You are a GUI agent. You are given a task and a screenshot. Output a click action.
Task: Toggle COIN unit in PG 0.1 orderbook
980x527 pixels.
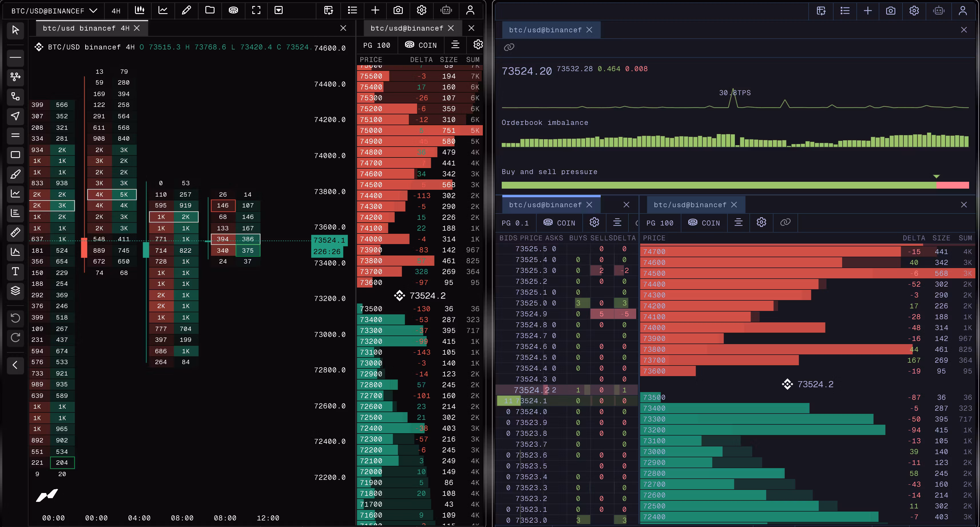559,223
